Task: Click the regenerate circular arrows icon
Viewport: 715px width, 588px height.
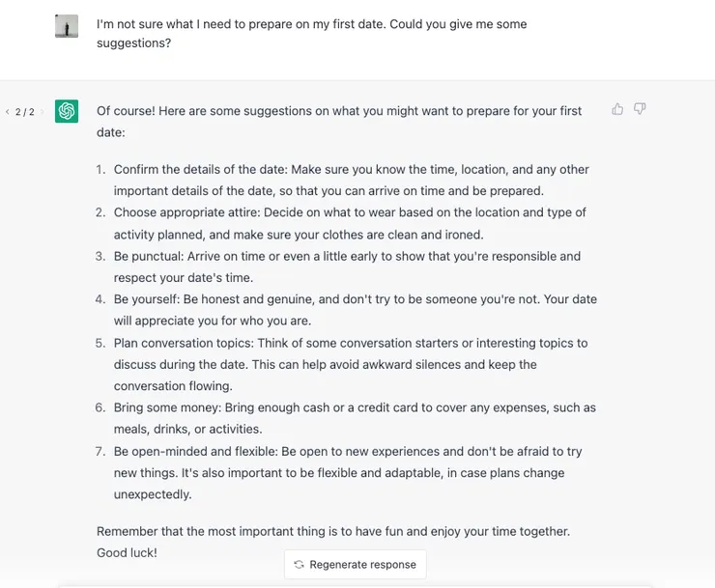Action: [299, 565]
